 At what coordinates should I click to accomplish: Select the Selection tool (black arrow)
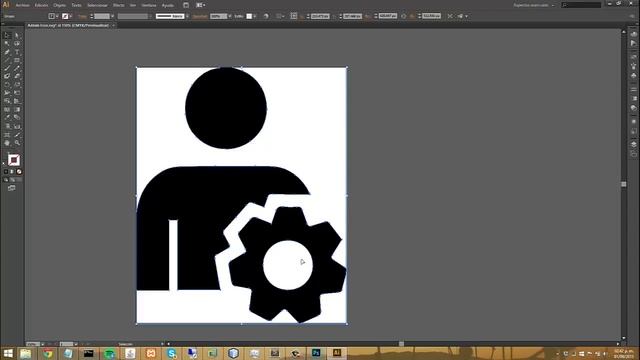pyautogui.click(x=7, y=36)
